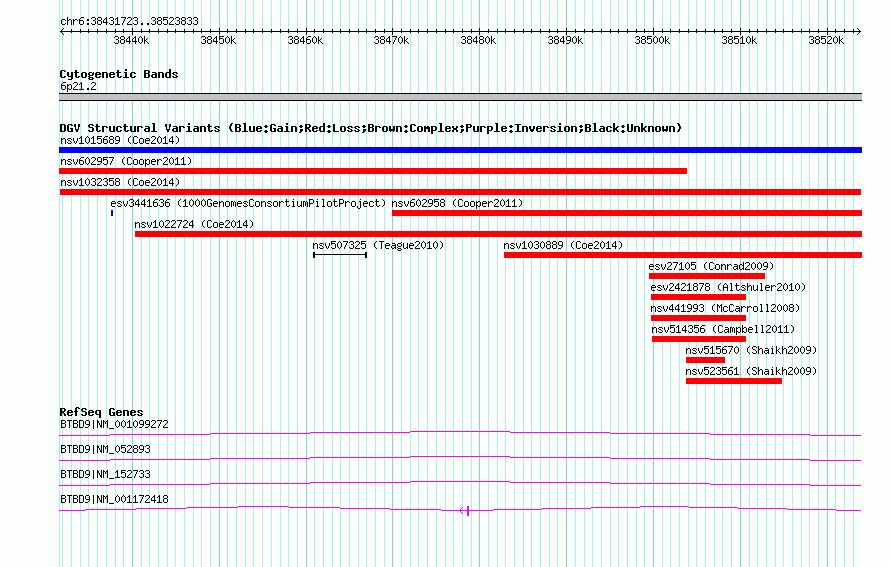Viewport: 890px width, 567px height.
Task: Select the red nsv602958 loss bar
Action: point(627,213)
